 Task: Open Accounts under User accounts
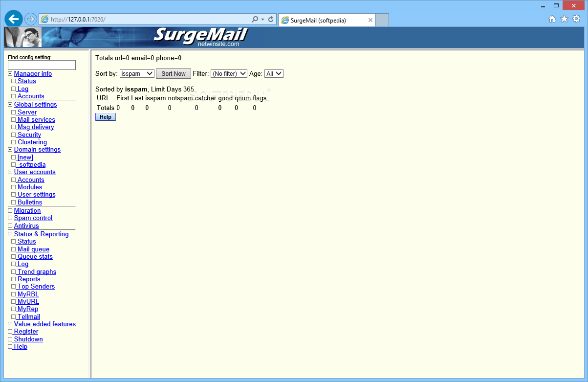coord(30,180)
